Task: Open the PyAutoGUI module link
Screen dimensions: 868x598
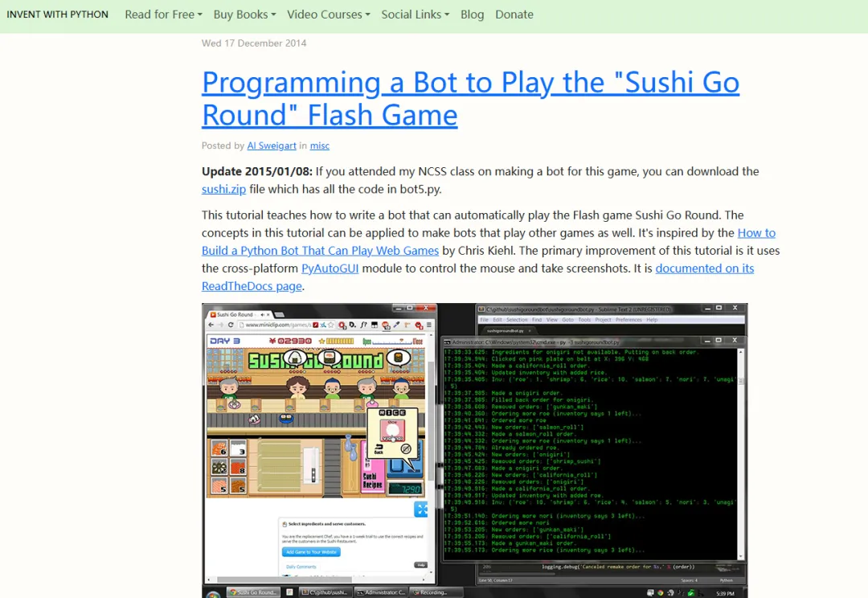Action: tap(330, 268)
